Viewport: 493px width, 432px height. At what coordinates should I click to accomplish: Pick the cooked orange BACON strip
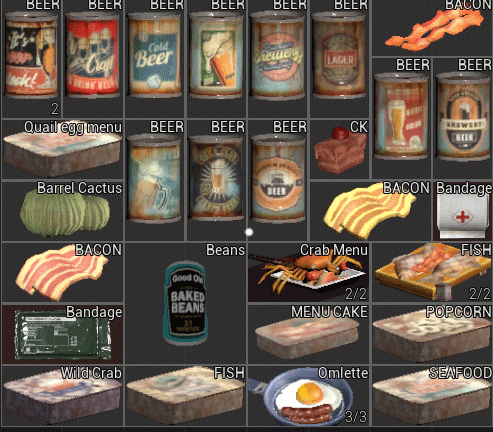click(433, 30)
